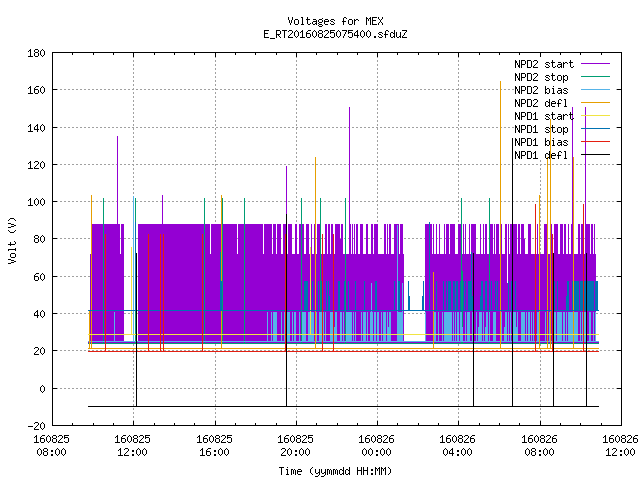The height and width of the screenshot is (480, 640).
Task: Click the NPD2 defl legend label
Action: [541, 103]
